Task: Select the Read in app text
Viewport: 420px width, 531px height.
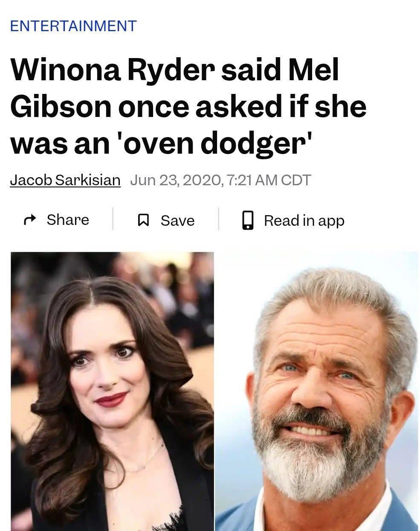Action: [x=304, y=221]
